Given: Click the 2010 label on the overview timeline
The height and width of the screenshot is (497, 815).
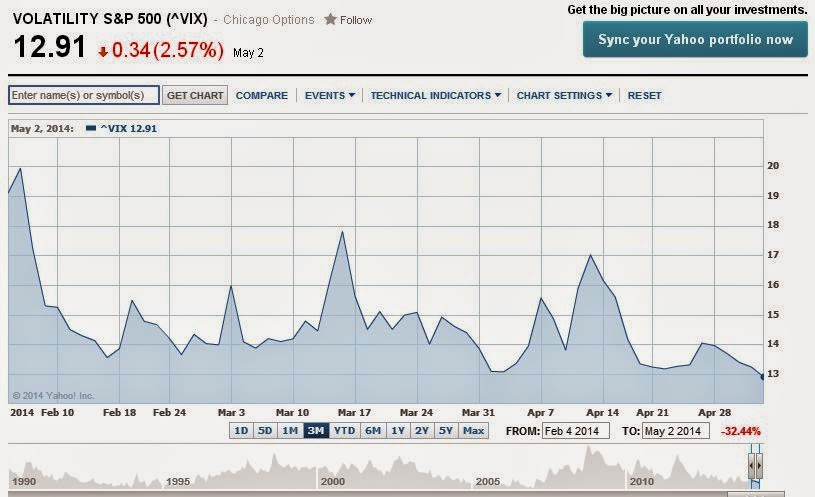Looking at the screenshot, I should (x=642, y=481).
